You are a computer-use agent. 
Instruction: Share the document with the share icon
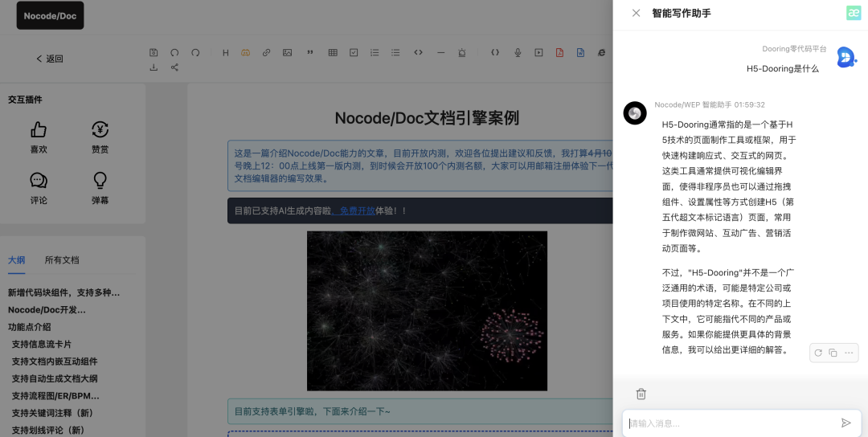174,67
